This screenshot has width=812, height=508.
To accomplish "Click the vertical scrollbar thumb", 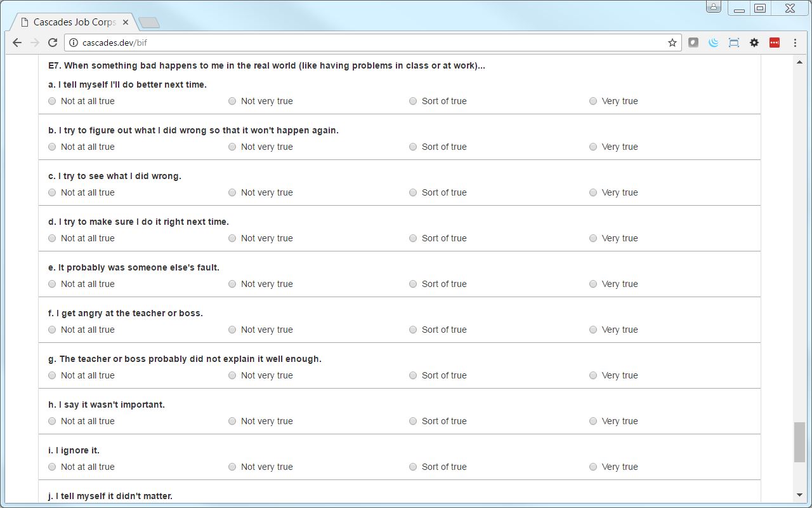I will click(799, 443).
